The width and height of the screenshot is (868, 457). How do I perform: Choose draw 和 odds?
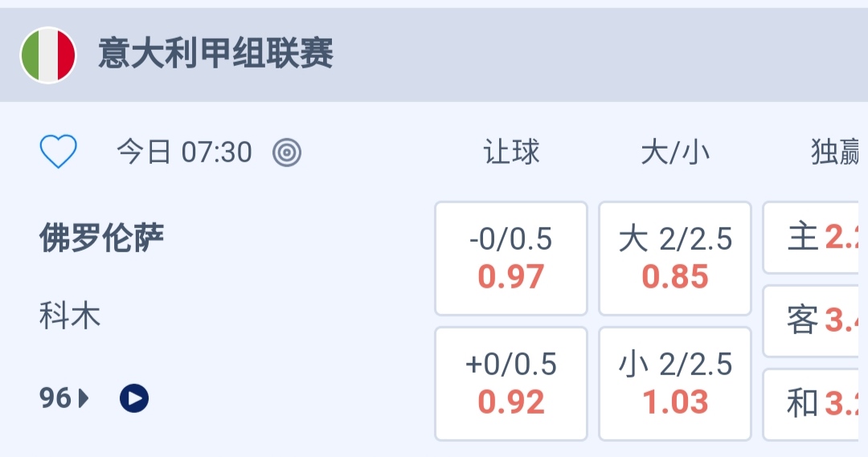point(816,404)
